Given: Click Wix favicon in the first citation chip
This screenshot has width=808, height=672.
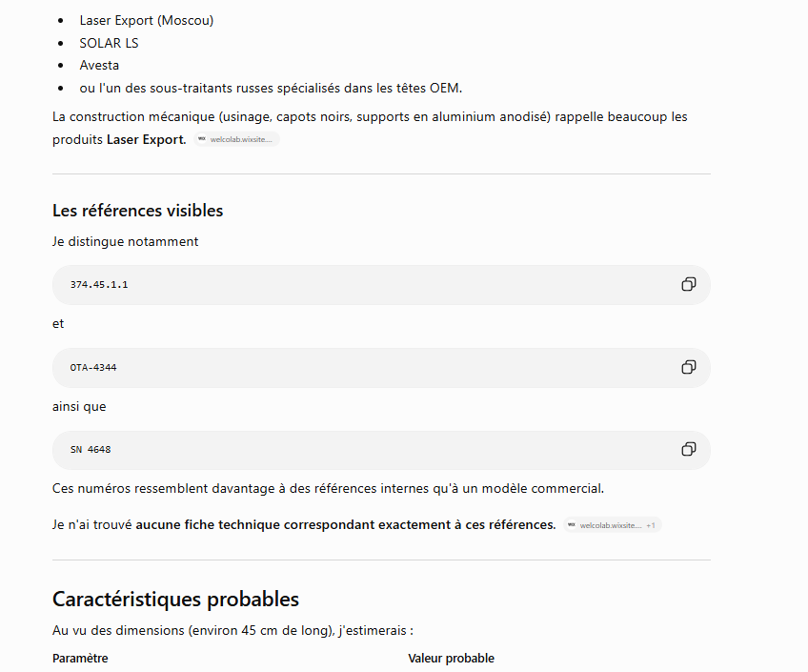Looking at the screenshot, I should pos(202,138).
